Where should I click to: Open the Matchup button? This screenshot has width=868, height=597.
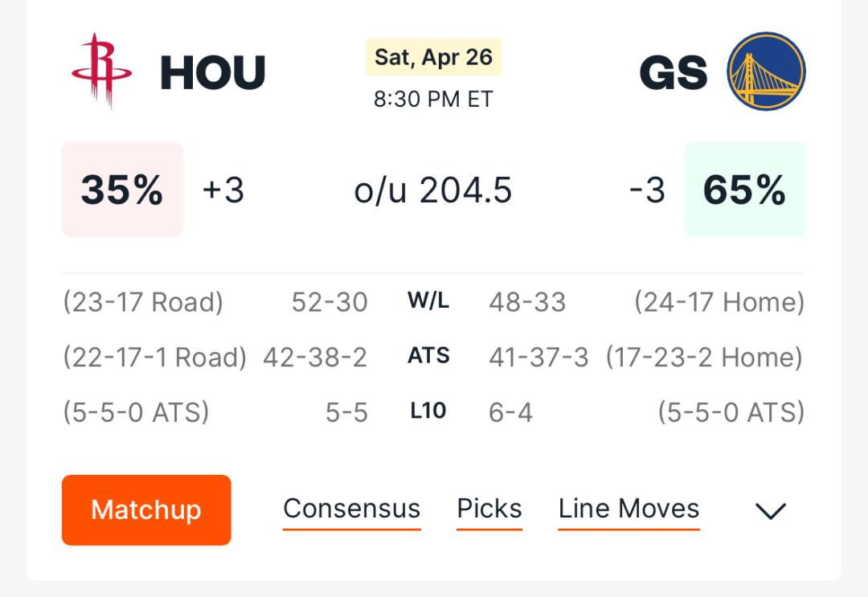[x=146, y=509]
